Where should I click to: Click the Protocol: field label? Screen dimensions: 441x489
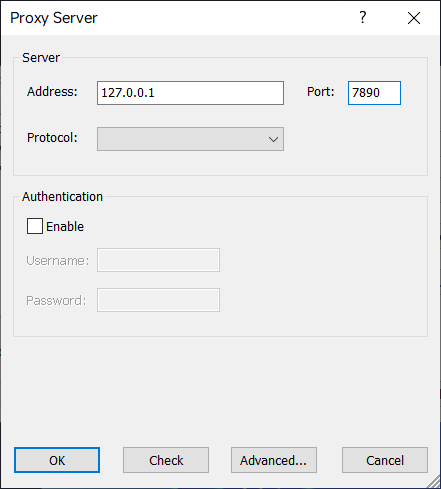52,137
